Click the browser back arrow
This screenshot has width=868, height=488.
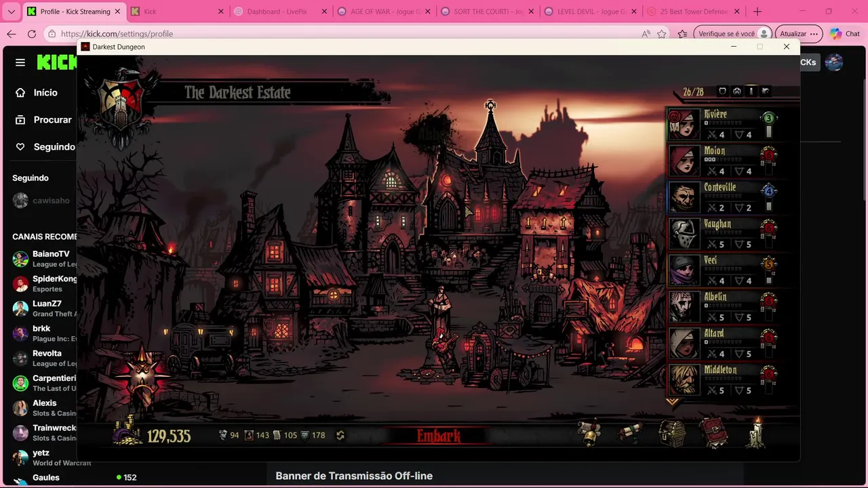(12, 34)
